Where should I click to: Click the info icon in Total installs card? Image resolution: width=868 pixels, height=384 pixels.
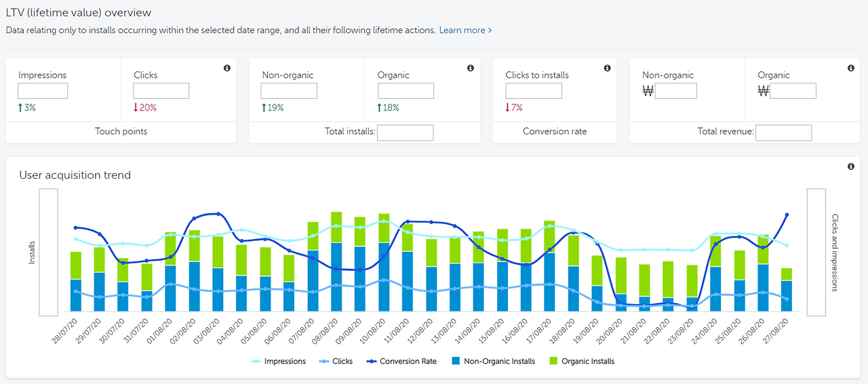pyautogui.click(x=470, y=68)
